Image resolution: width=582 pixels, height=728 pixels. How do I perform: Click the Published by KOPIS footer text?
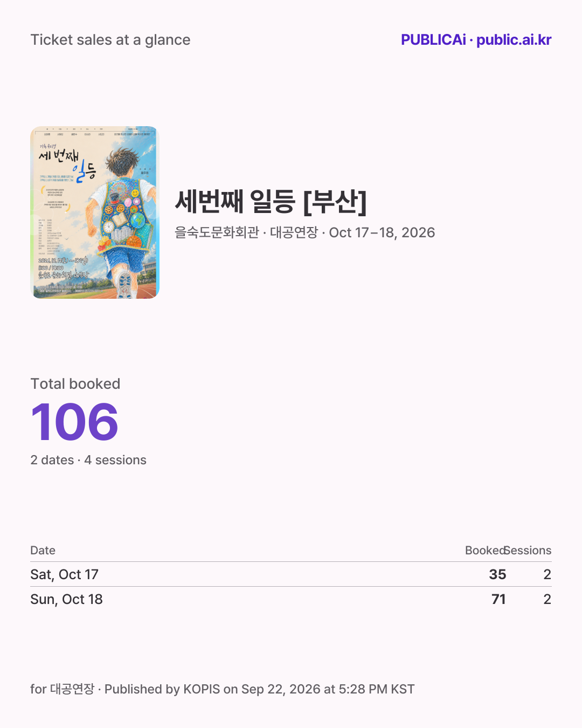pos(259,689)
